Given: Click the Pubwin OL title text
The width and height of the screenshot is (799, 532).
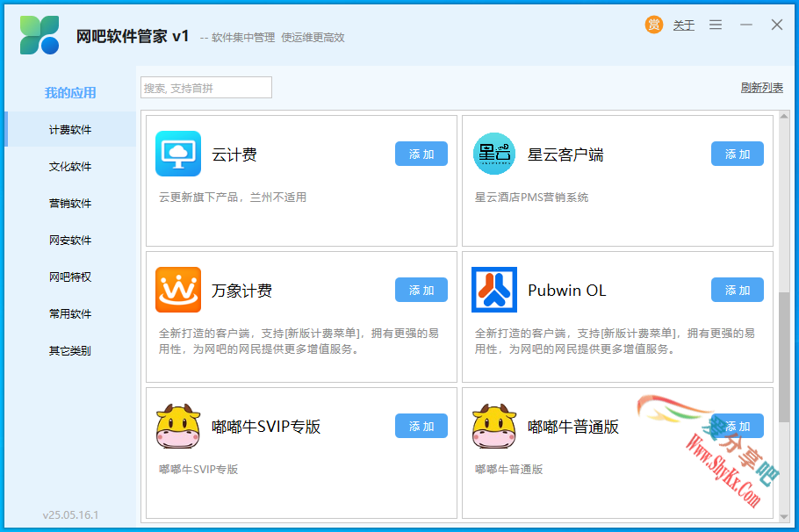Looking at the screenshot, I should click(566, 291).
